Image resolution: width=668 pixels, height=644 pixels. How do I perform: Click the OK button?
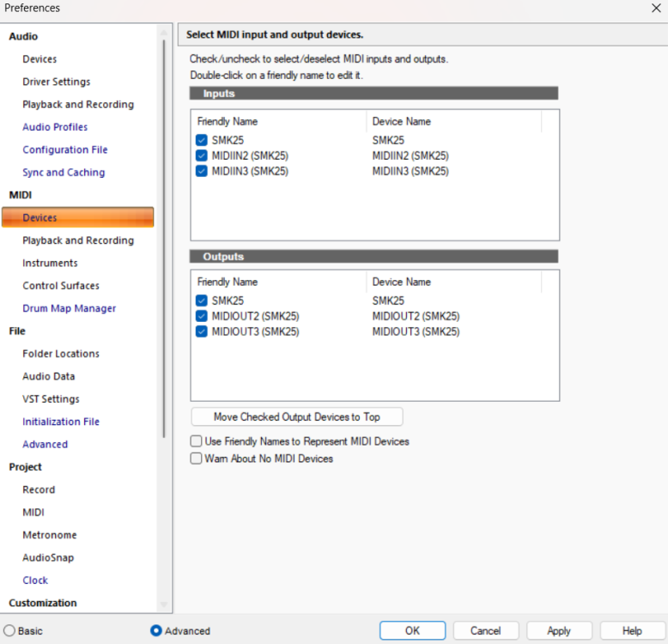coord(412,630)
